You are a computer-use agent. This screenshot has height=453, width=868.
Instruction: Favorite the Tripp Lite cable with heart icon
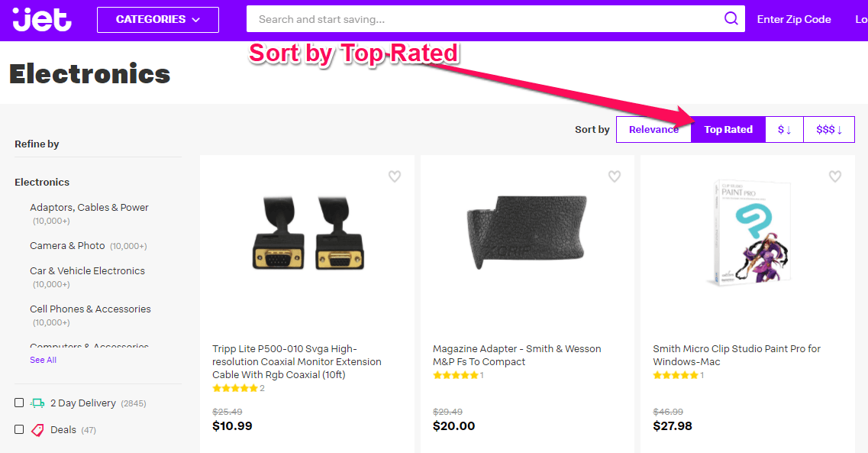coord(395,176)
